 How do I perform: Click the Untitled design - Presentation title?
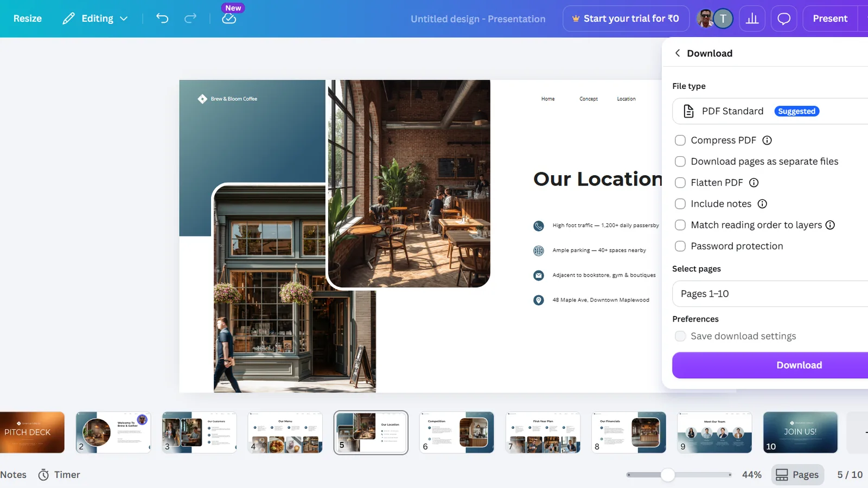(478, 19)
